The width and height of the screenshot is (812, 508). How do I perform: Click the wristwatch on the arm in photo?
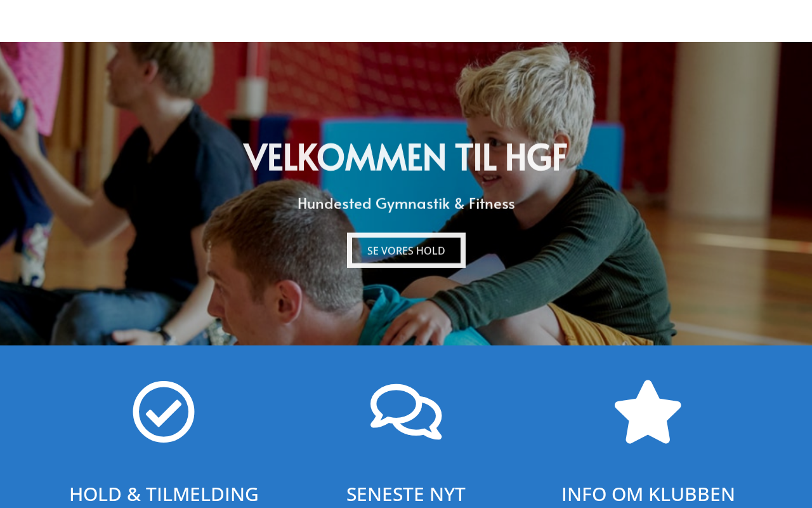point(166,336)
